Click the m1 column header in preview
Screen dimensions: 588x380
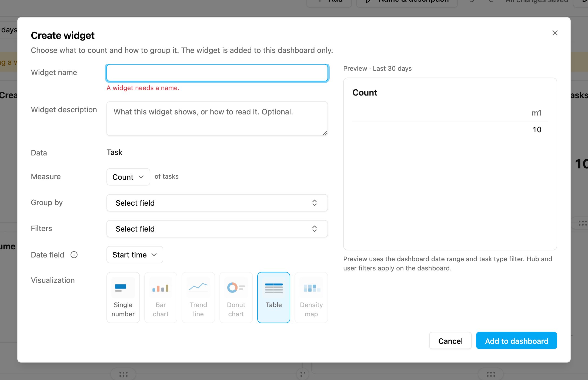pyautogui.click(x=536, y=113)
